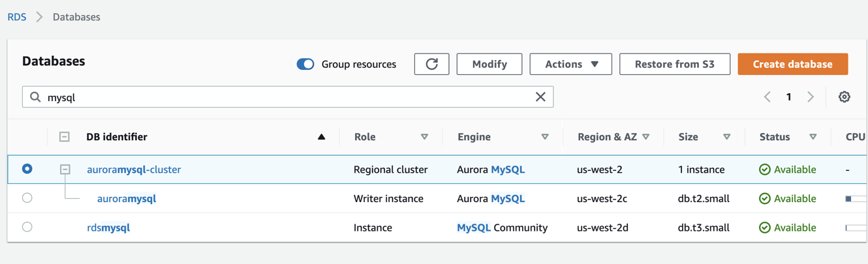Click the us-west-2d region cell
Screen dimensions: 868x264
tap(602, 227)
